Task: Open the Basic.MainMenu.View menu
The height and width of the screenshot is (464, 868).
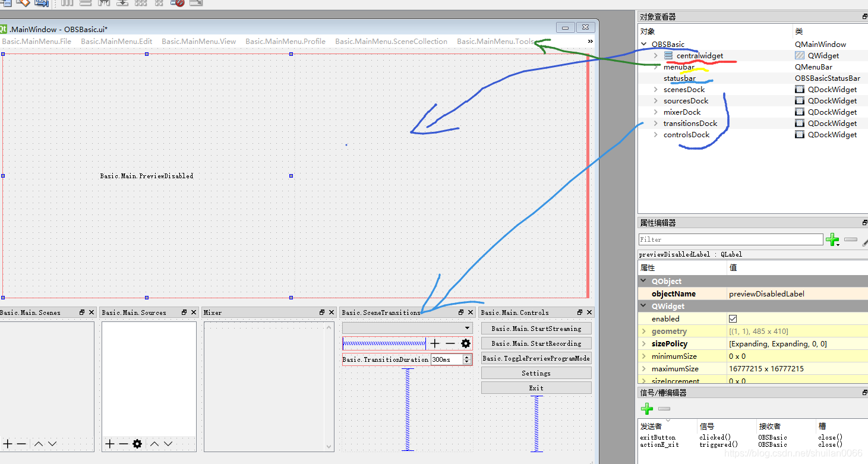Action: point(199,42)
